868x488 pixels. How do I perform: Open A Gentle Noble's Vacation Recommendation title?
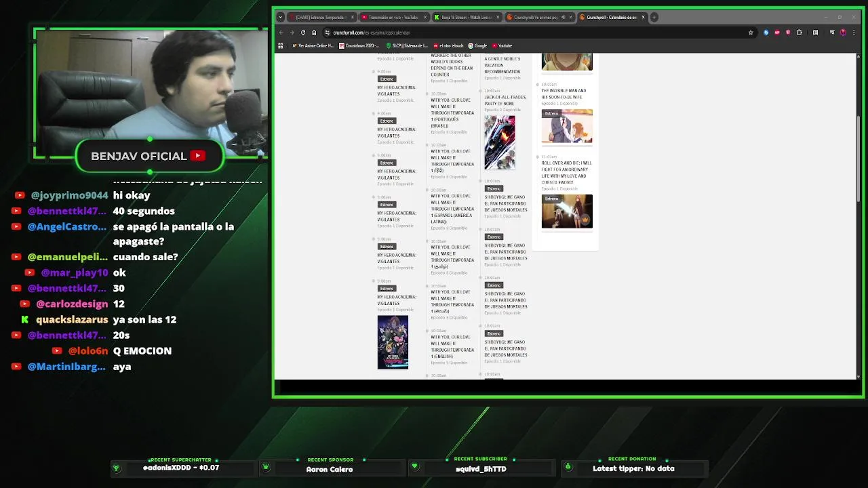pos(502,65)
